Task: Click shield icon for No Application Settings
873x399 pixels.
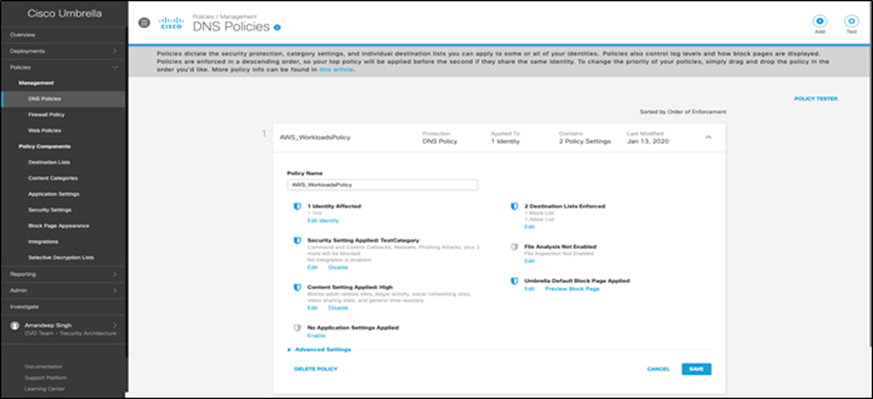Action: click(x=297, y=328)
